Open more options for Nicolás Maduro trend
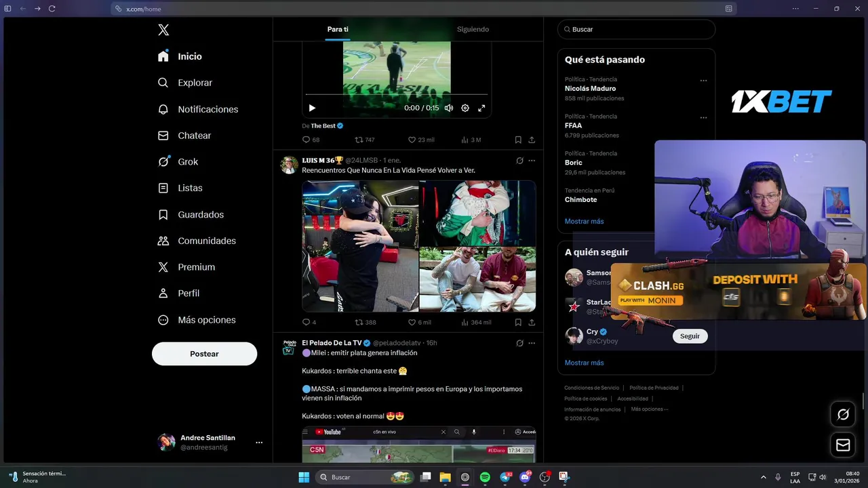868x488 pixels. point(703,81)
